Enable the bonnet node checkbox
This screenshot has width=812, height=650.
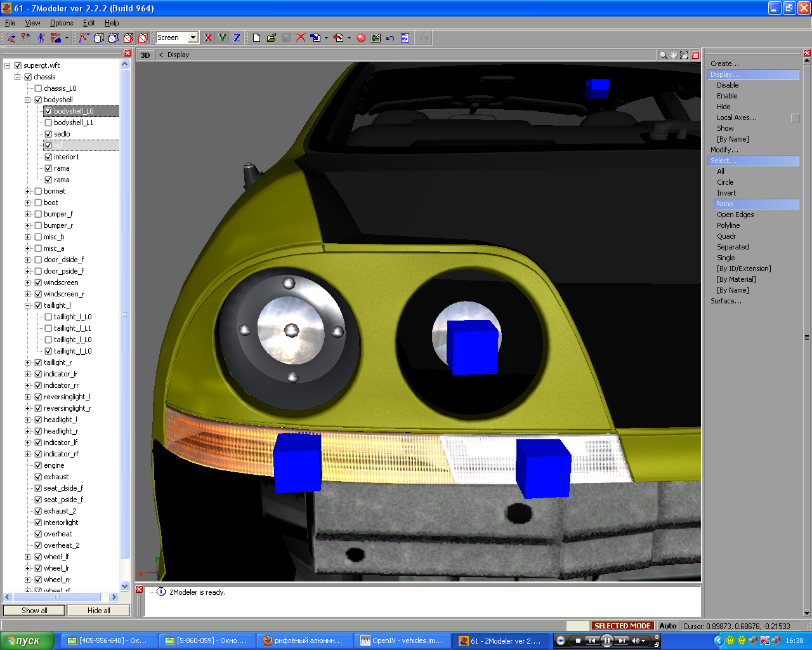point(38,191)
